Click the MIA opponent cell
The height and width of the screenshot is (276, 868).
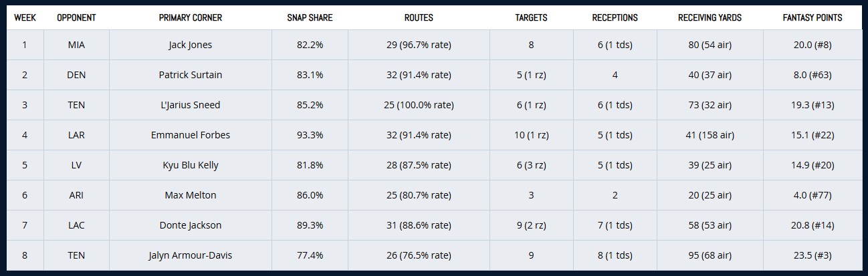[76, 45]
